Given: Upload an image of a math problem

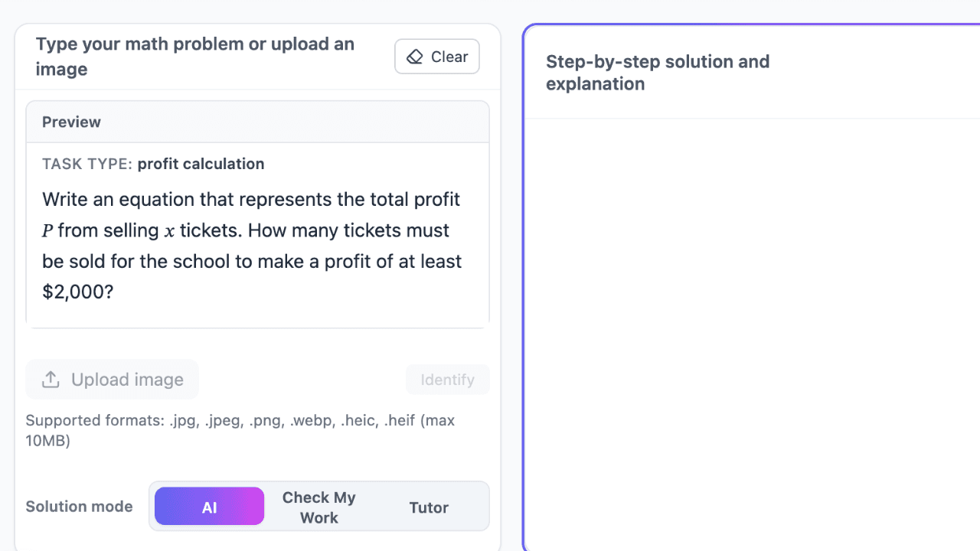Looking at the screenshot, I should tap(112, 379).
